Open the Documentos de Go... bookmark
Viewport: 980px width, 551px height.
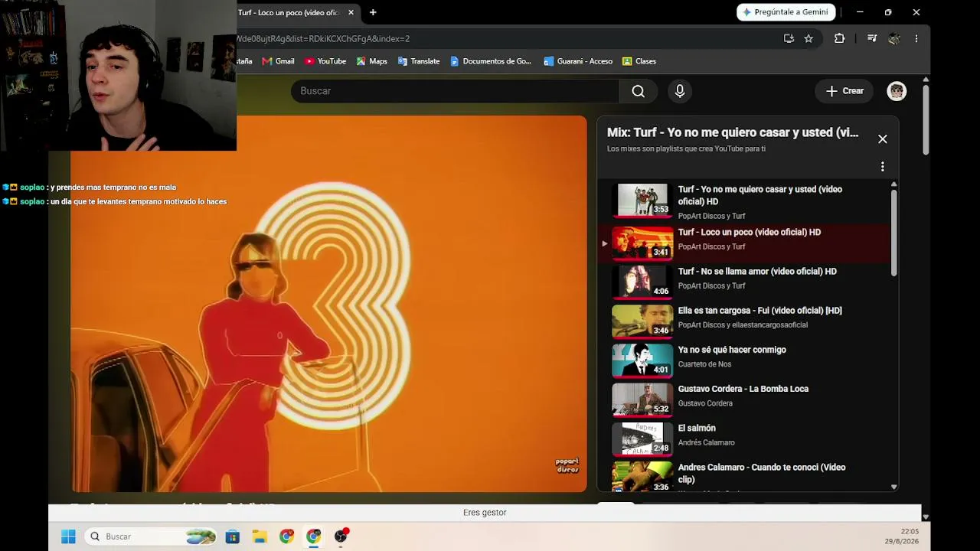[x=491, y=61]
